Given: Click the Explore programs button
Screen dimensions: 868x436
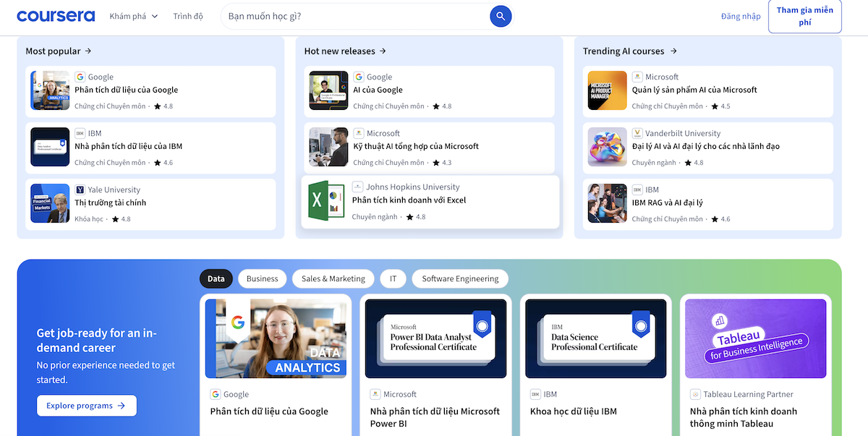Looking at the screenshot, I should 87,406.
